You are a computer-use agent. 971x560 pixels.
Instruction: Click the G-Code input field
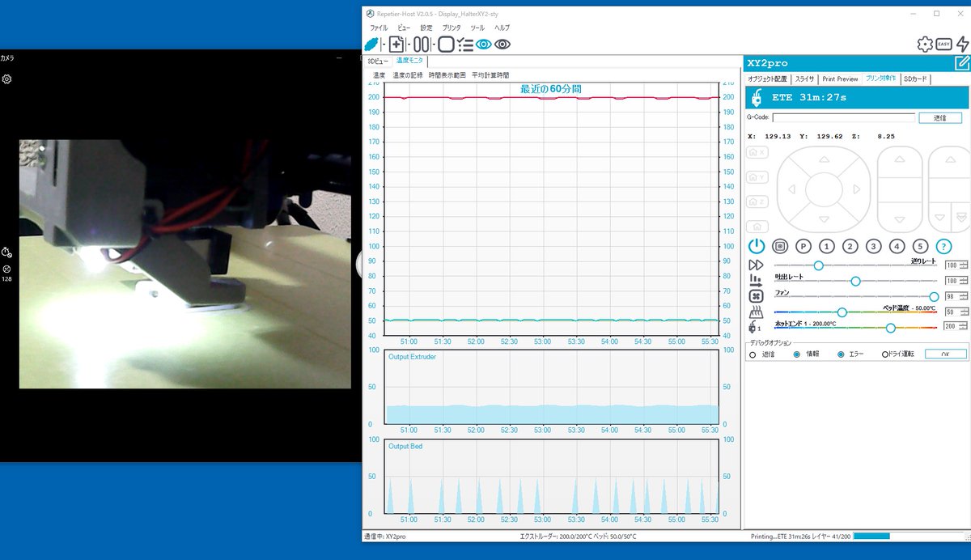(x=846, y=117)
